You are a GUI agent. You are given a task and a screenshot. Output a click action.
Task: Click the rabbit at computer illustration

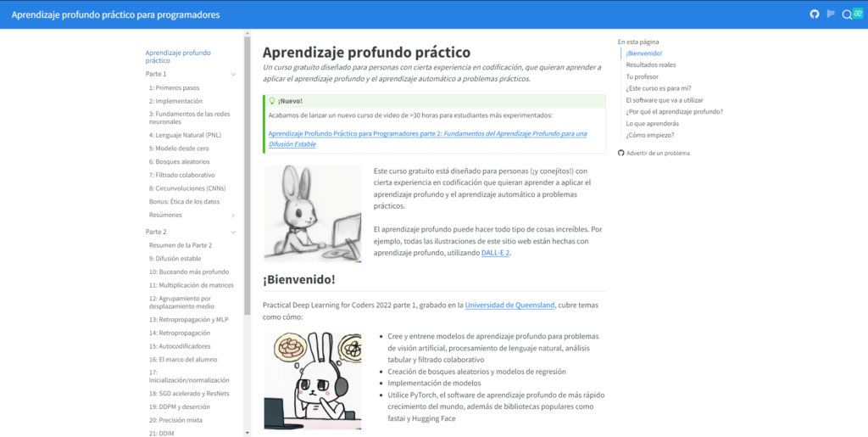(311, 213)
